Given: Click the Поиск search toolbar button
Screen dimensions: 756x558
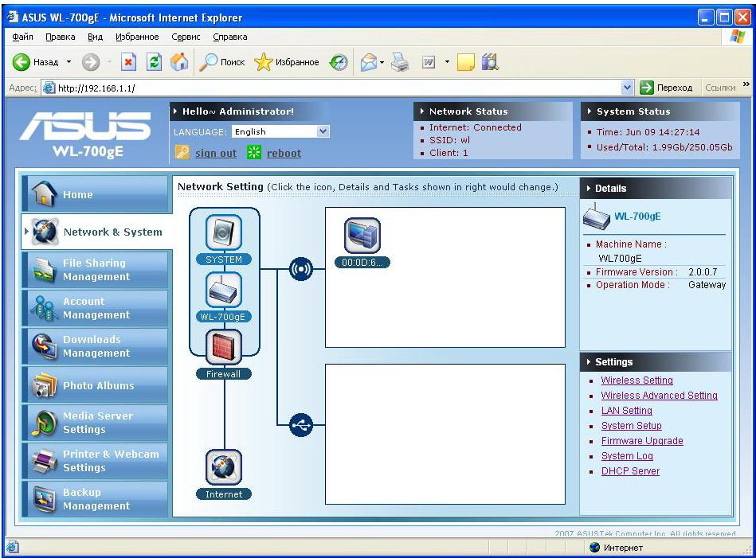Looking at the screenshot, I should pyautogui.click(x=222, y=62).
